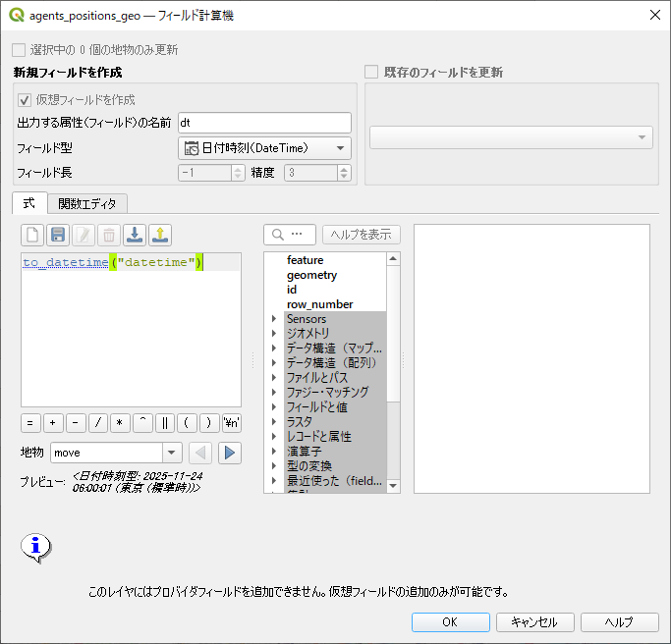The width and height of the screenshot is (671, 644).
Task: Click the OK button
Action: 450,622
